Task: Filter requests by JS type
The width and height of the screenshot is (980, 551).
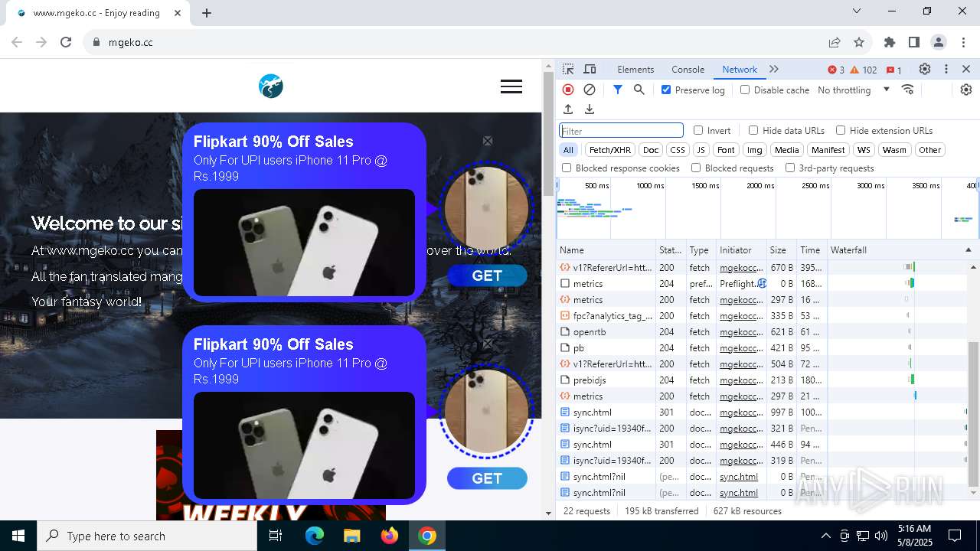Action: click(x=701, y=150)
